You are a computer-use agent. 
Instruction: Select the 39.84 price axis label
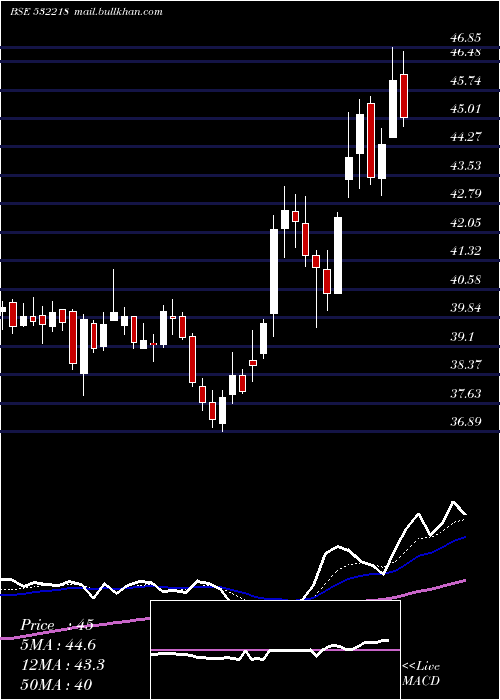[466, 308]
